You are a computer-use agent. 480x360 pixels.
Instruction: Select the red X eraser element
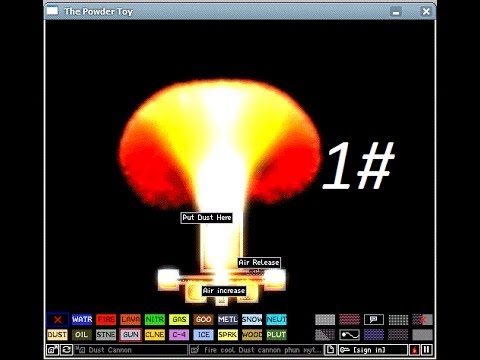click(58, 319)
